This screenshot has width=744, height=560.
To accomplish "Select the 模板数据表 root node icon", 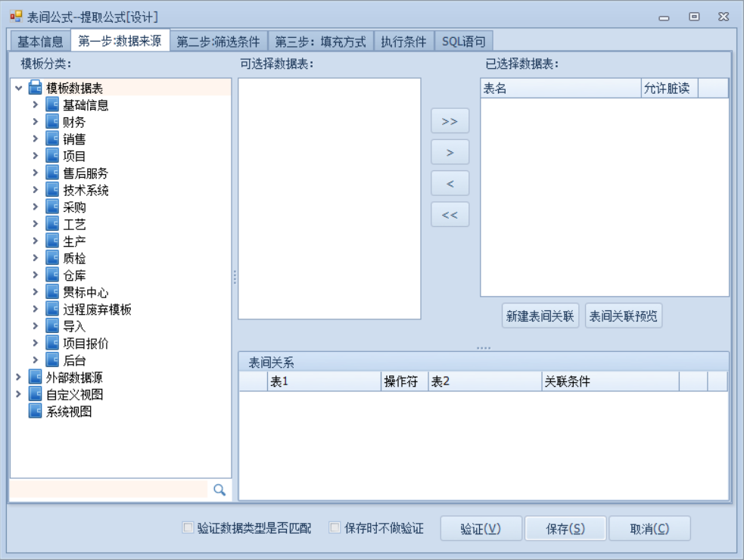I will 36,89.
